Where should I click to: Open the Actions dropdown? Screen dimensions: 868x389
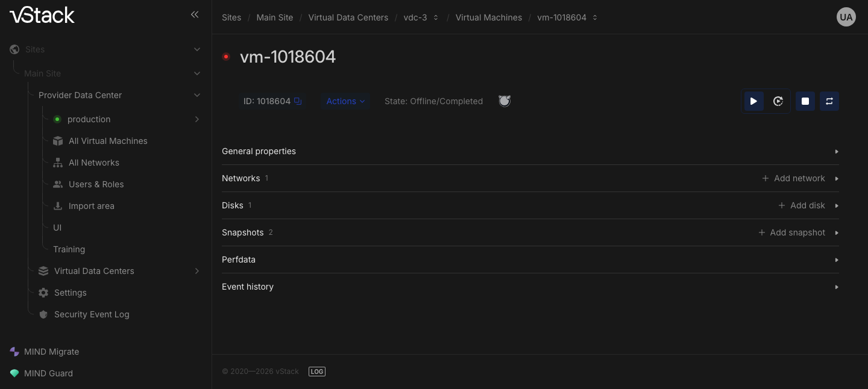click(x=345, y=101)
